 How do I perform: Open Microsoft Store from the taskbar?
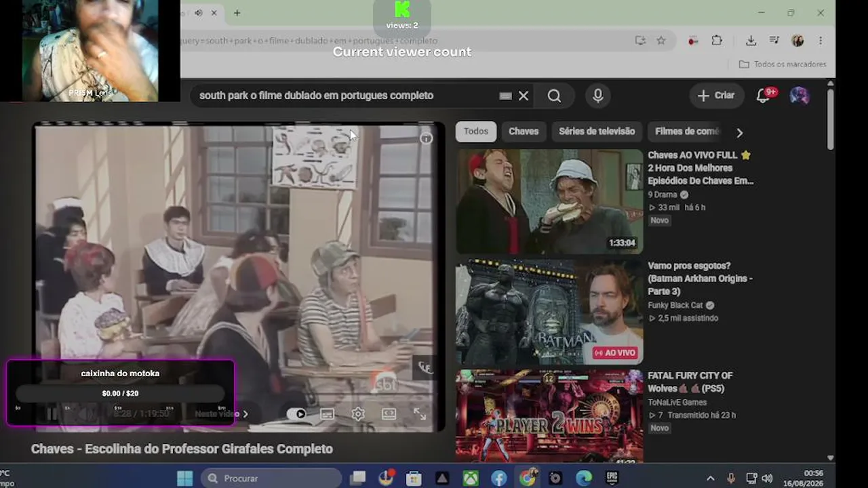[414, 478]
